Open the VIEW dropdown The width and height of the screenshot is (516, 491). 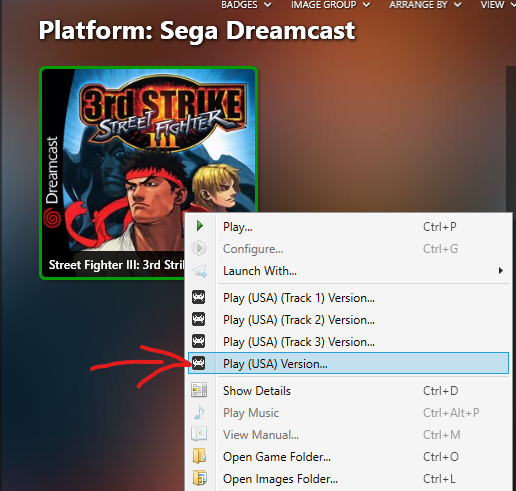[498, 5]
